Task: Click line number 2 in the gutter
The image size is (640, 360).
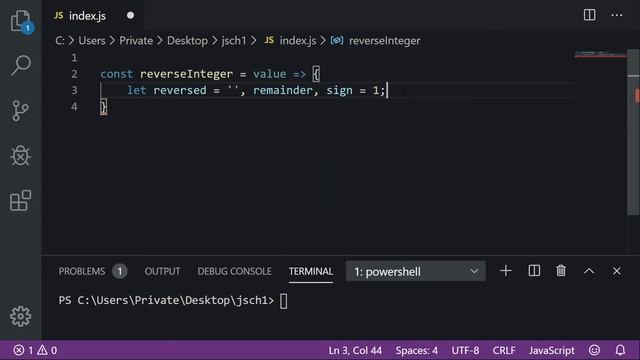Action: tap(74, 74)
